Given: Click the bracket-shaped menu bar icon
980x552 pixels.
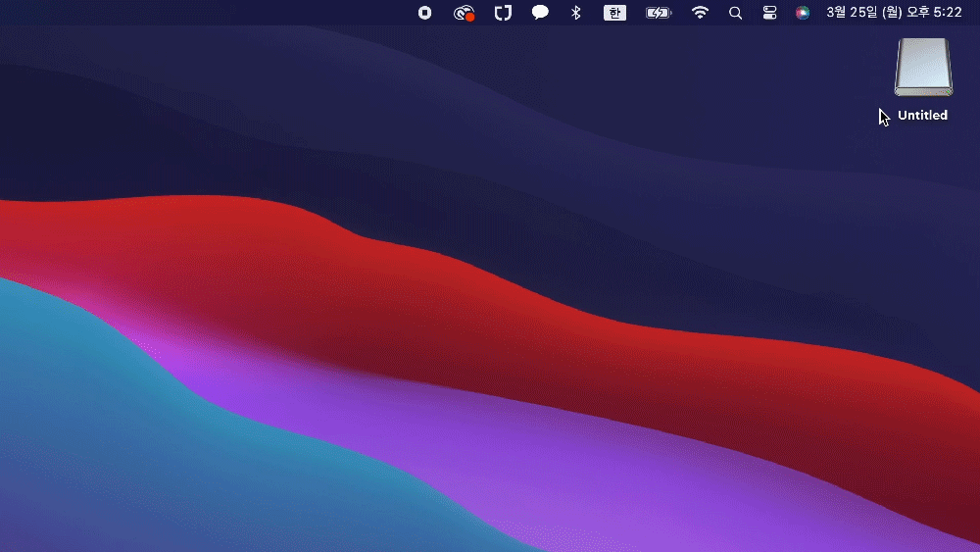Looking at the screenshot, I should 503,13.
